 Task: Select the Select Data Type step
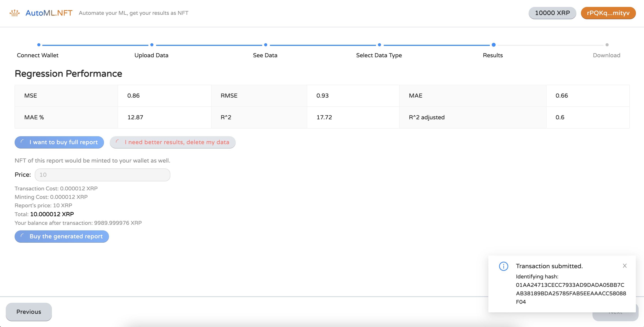click(x=379, y=55)
